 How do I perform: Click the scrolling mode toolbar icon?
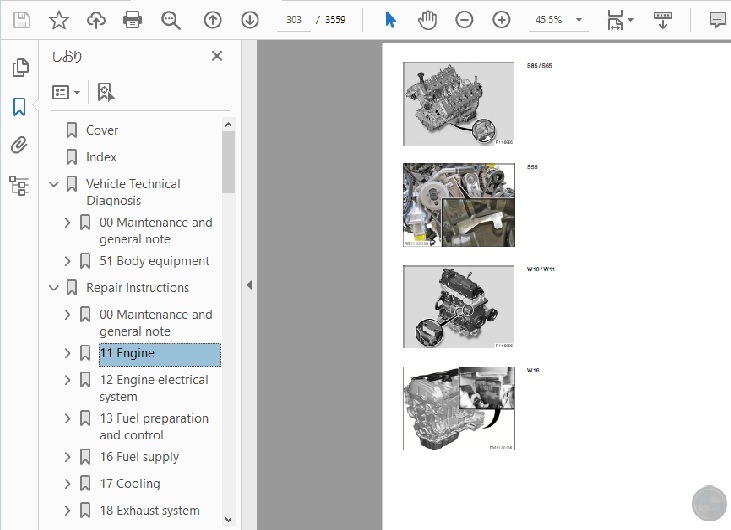663,20
